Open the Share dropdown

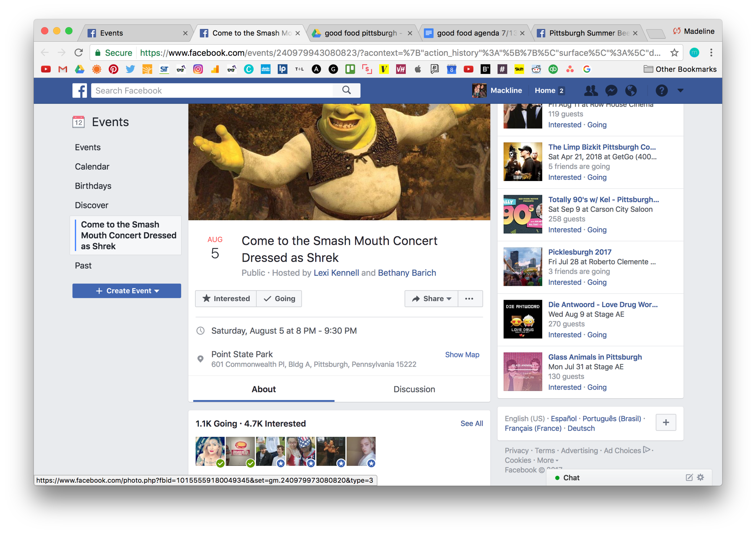click(431, 299)
